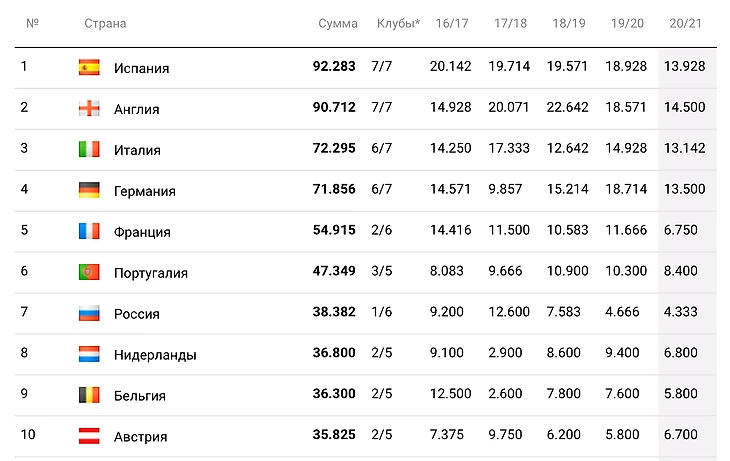Open the Испания country link
This screenshot has height=461, width=730.
click(141, 68)
